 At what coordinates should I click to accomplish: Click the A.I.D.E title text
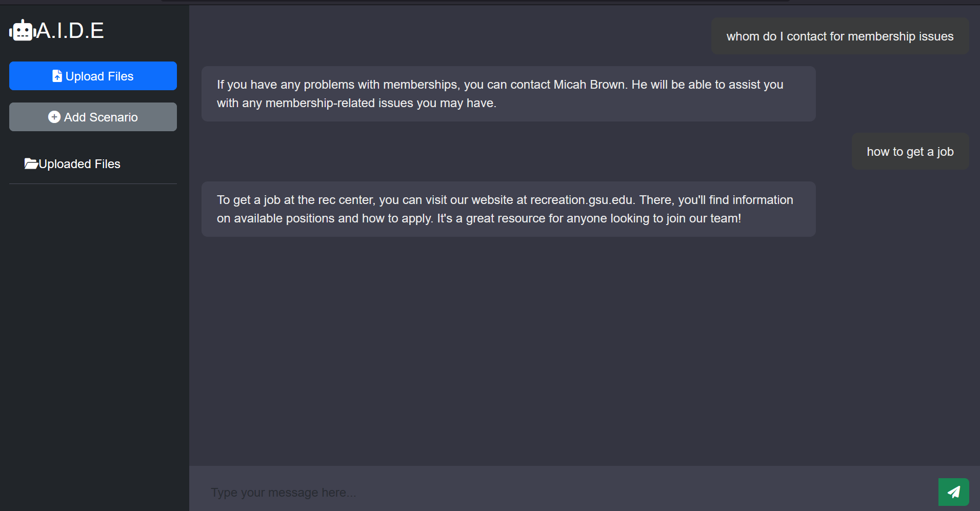point(70,31)
